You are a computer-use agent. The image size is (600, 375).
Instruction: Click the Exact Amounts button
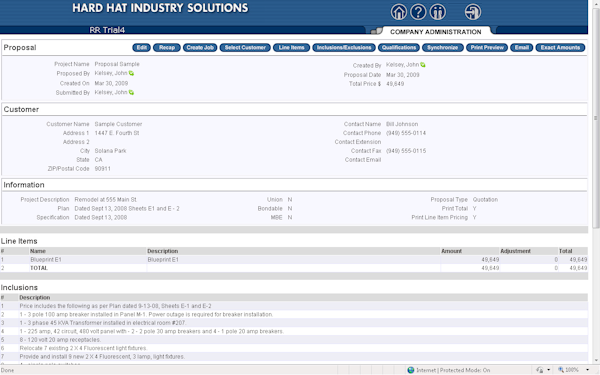(560, 47)
